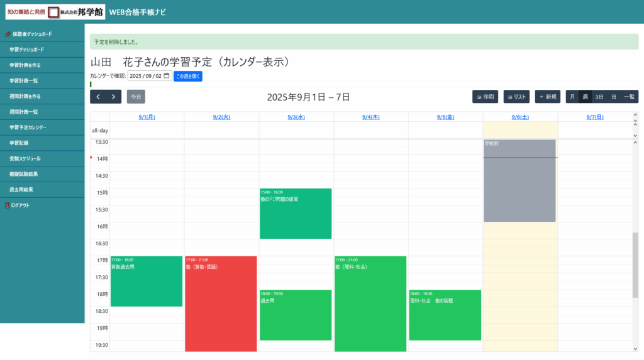This screenshot has width=644, height=360.
Task: Click the この週を開く button
Action: 188,76
